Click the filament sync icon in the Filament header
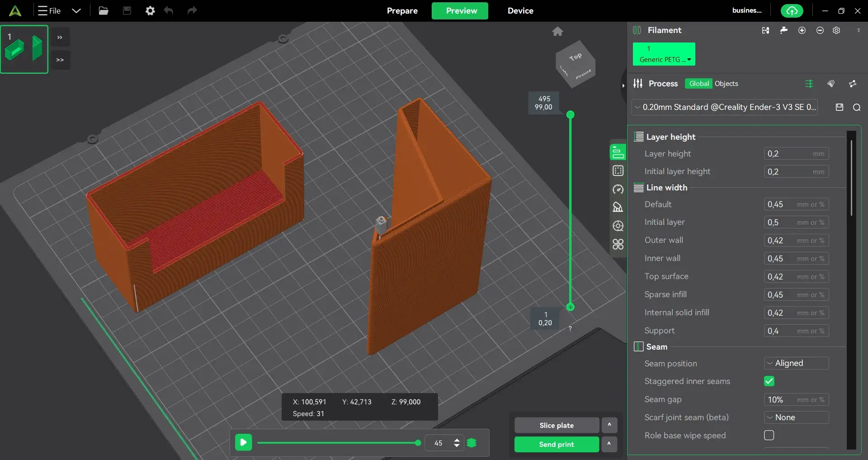 tap(765, 30)
